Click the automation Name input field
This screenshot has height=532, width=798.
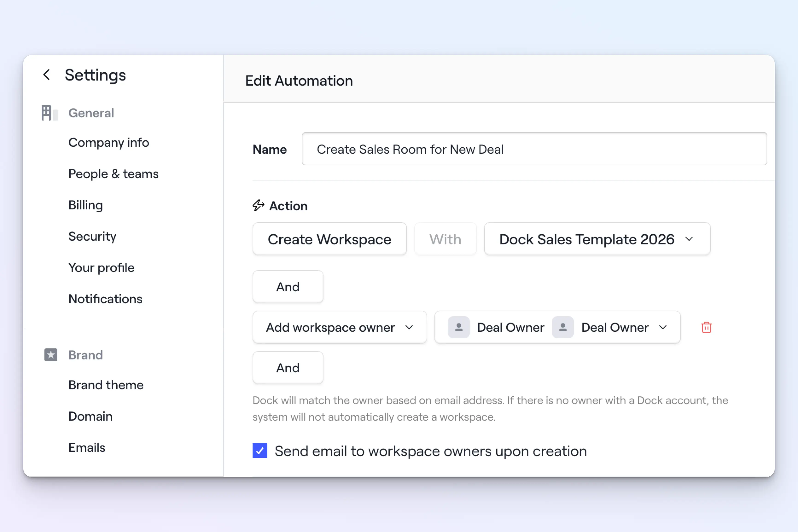[x=534, y=149]
